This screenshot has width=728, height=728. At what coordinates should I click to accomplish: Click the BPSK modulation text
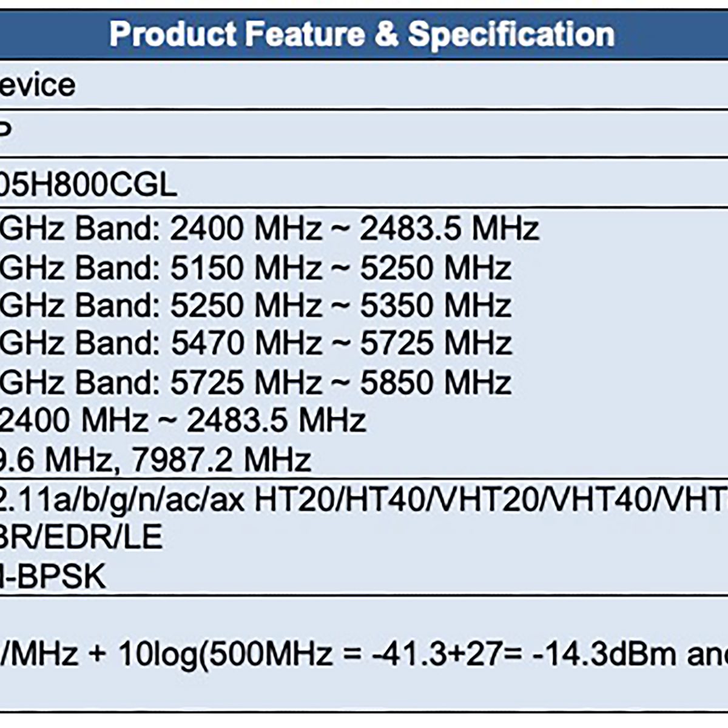pos(61,576)
